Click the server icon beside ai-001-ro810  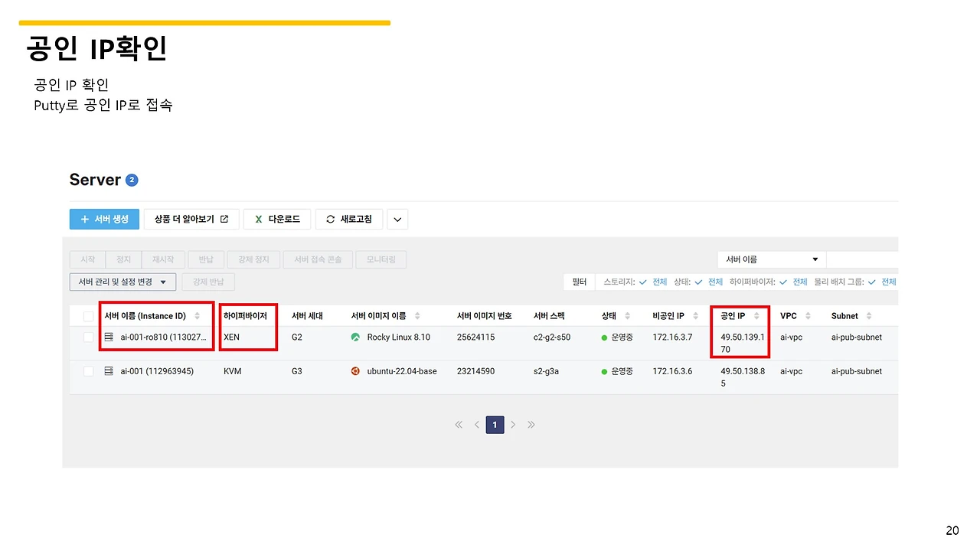(x=109, y=337)
